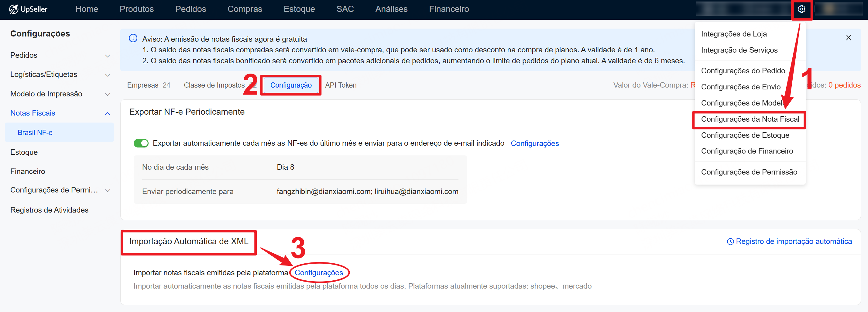Image resolution: width=868 pixels, height=312 pixels.
Task: Open the settings gear icon
Action: point(801,9)
